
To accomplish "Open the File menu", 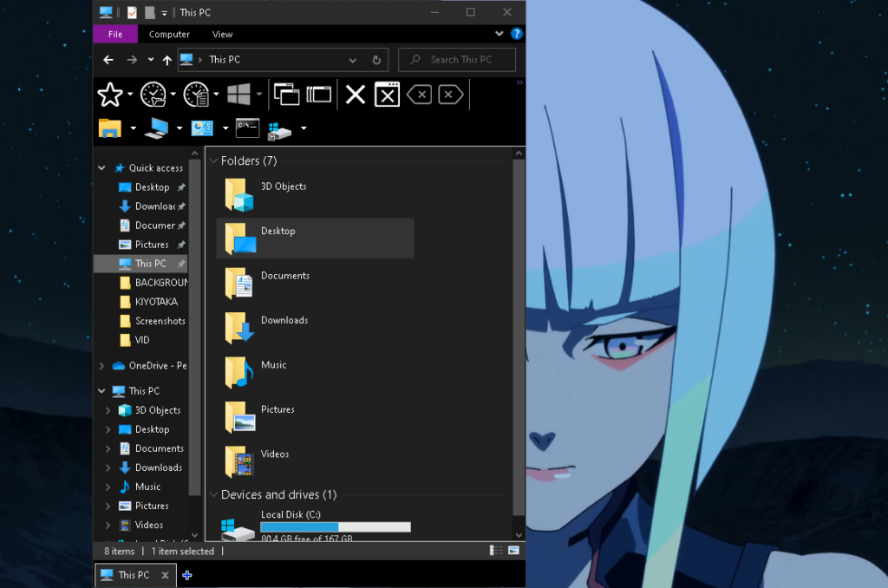I will 115,34.
